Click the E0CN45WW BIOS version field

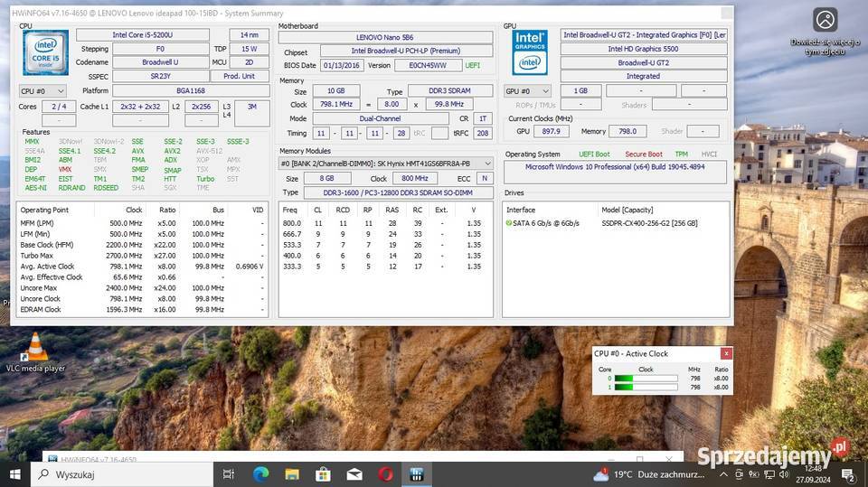[x=428, y=65]
